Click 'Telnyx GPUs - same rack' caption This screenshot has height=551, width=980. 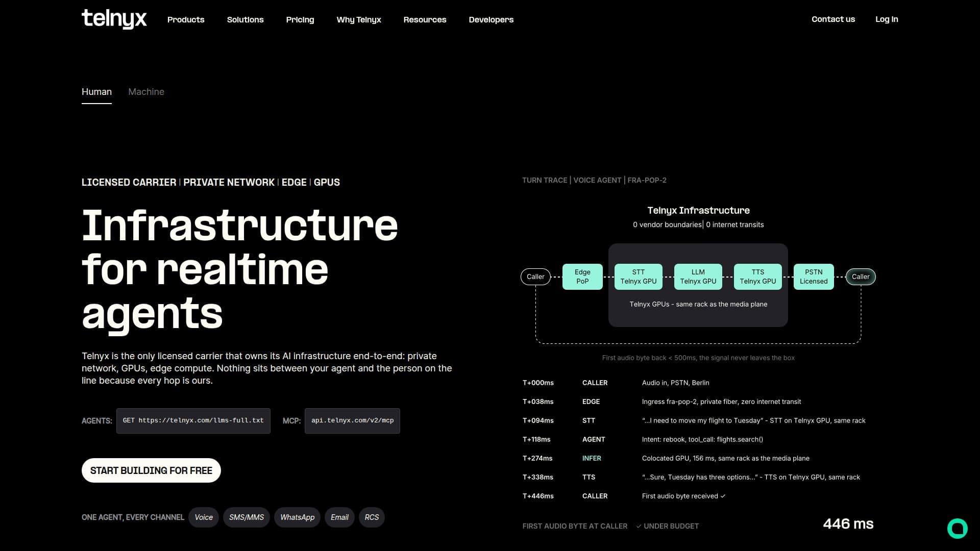[698, 304]
